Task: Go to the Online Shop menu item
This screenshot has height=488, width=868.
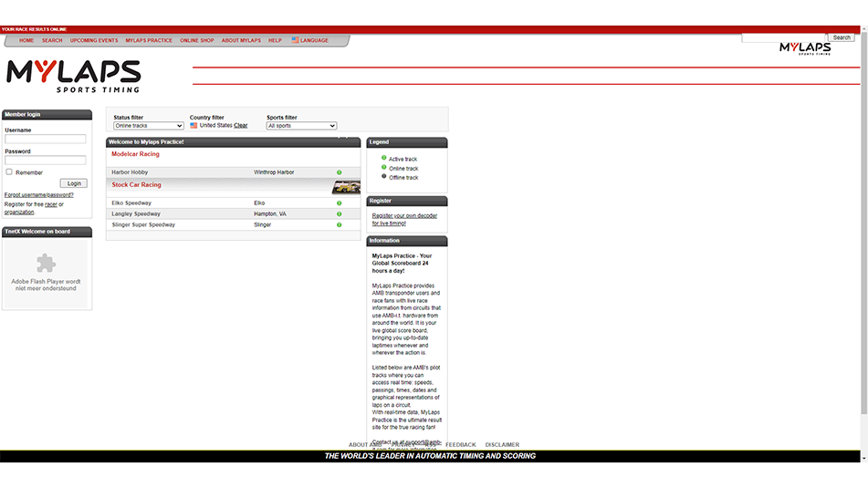Action: (196, 40)
